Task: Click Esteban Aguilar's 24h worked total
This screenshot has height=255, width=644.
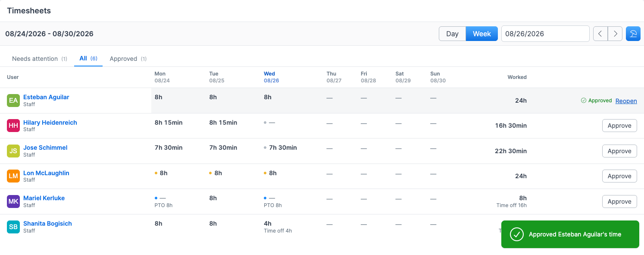Action: [x=521, y=101]
